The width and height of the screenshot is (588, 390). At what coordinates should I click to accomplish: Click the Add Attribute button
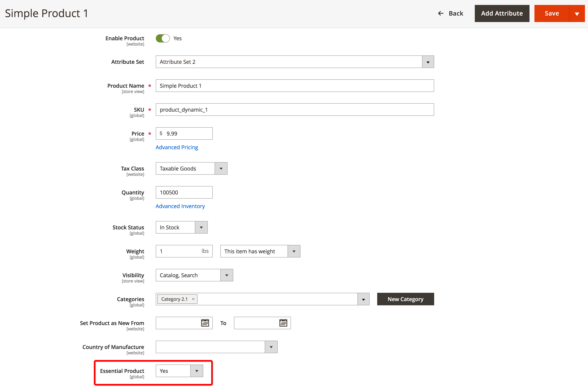coord(502,13)
